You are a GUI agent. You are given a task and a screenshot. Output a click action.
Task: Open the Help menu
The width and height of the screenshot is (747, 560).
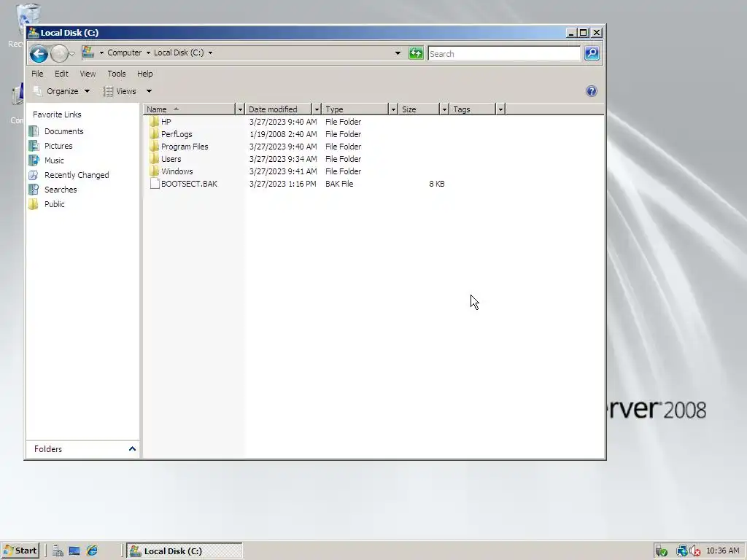pyautogui.click(x=145, y=74)
